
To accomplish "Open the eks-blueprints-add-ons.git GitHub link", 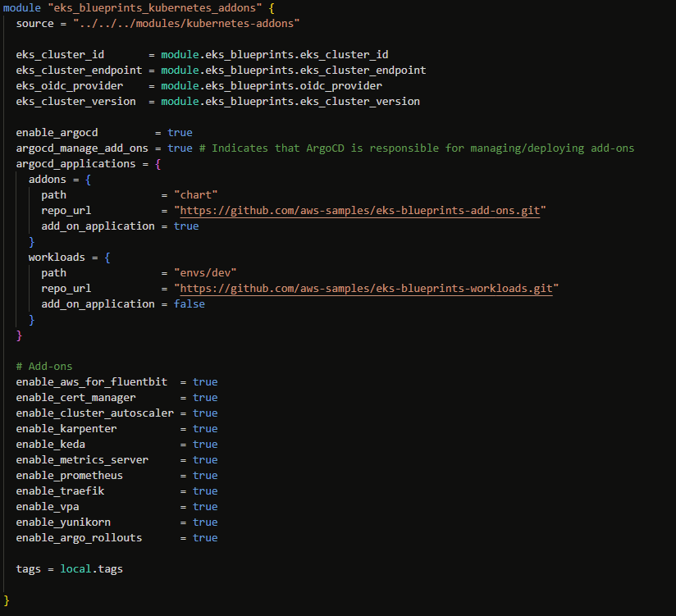I will pos(360,211).
